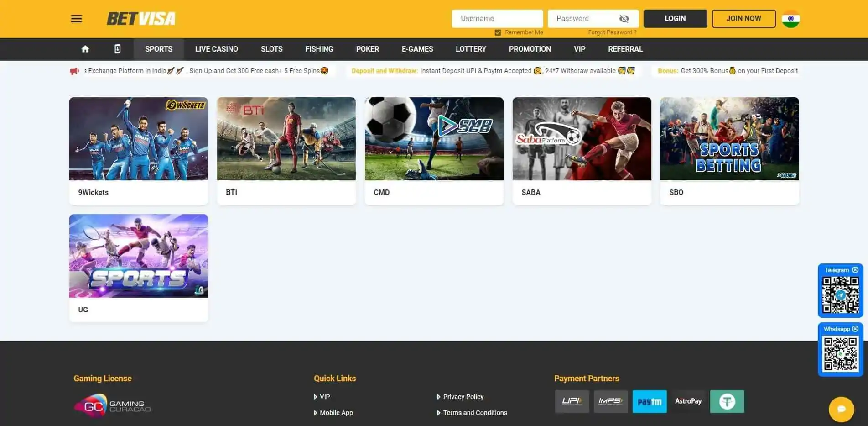Toggle password visibility eye icon
Screen dimensions: 868x426
click(624, 19)
